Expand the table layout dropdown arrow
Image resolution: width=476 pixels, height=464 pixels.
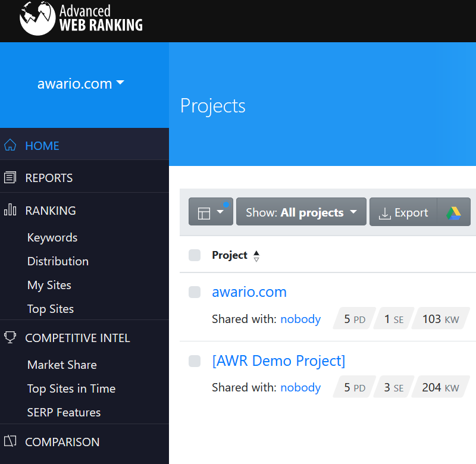[x=220, y=212]
